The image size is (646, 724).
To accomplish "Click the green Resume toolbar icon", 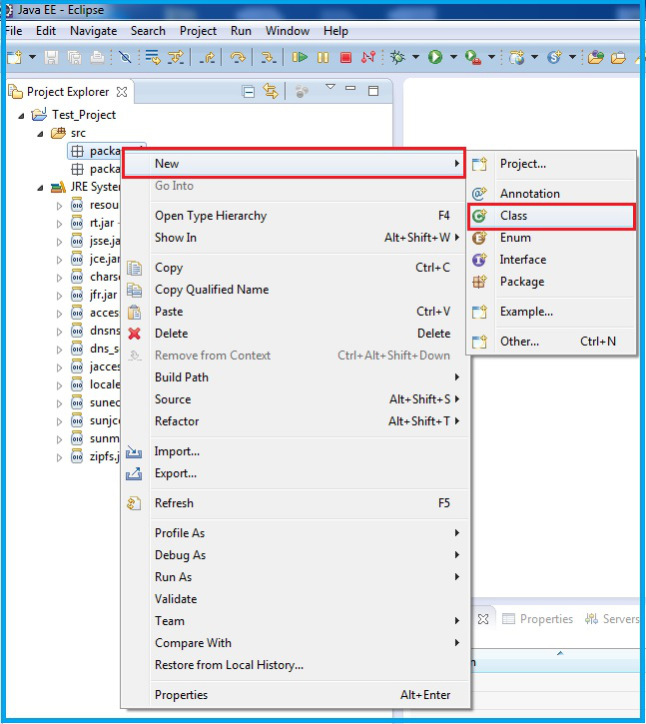I will pyautogui.click(x=300, y=57).
